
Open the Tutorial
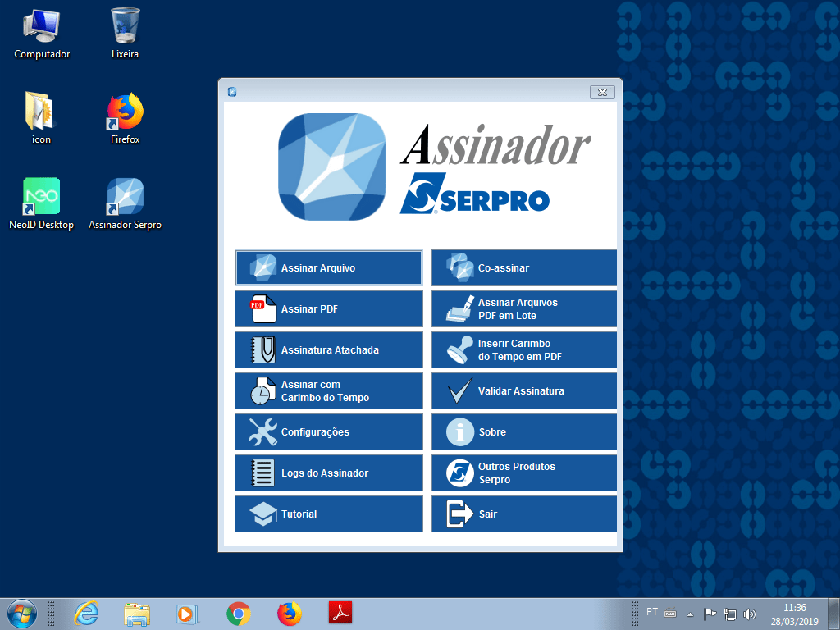coord(328,514)
